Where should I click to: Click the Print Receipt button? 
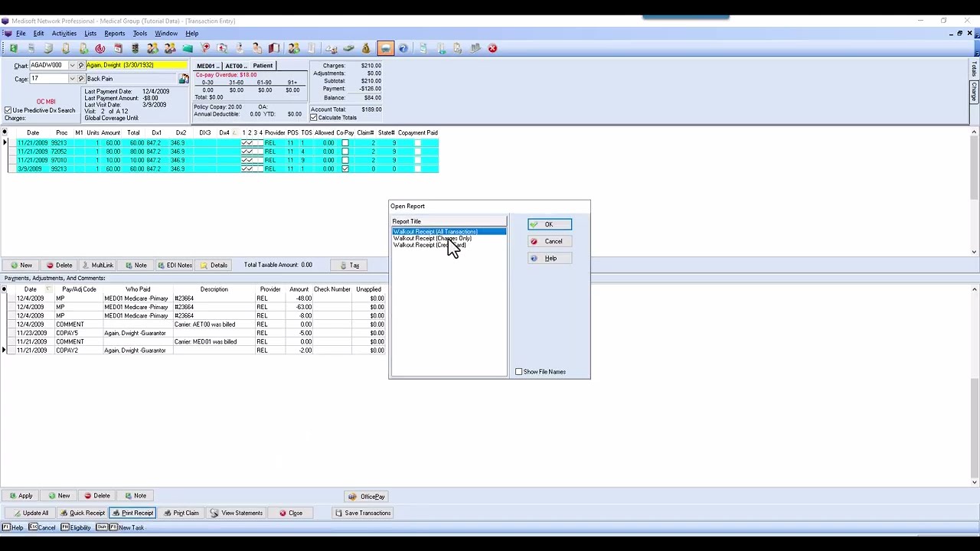click(132, 514)
